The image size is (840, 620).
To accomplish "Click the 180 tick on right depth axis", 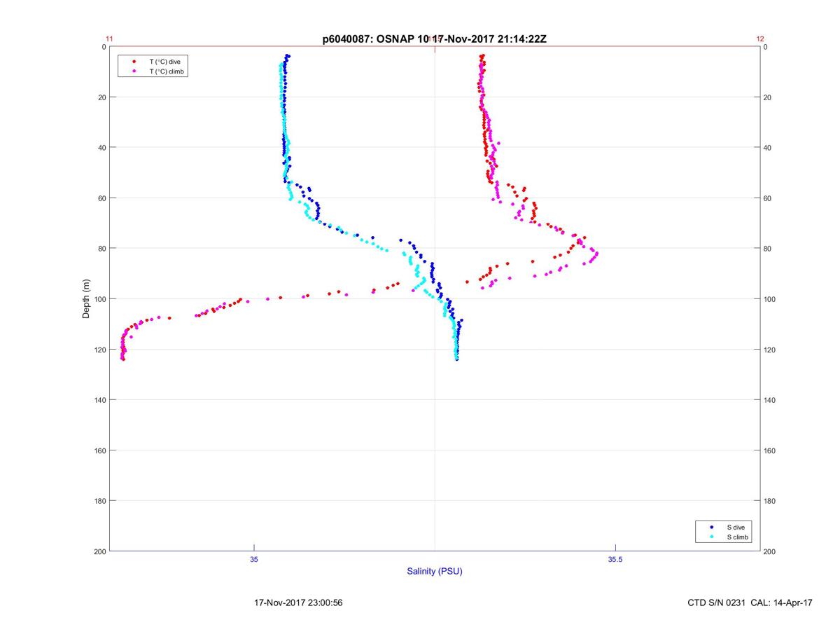I will [x=770, y=501].
